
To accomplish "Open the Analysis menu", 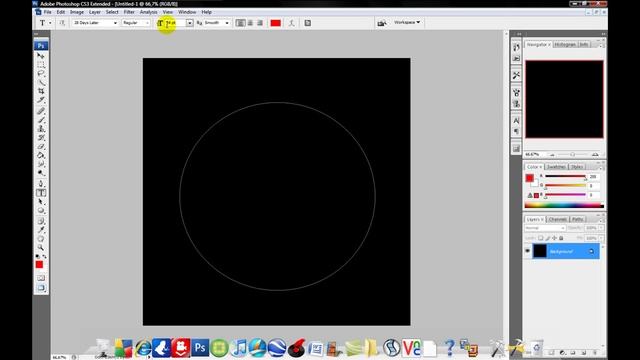I will [x=149, y=12].
